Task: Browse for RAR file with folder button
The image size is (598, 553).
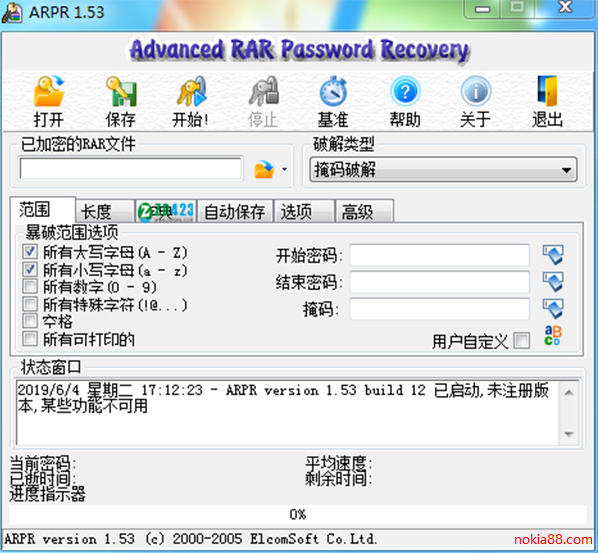Action: pyautogui.click(x=264, y=169)
